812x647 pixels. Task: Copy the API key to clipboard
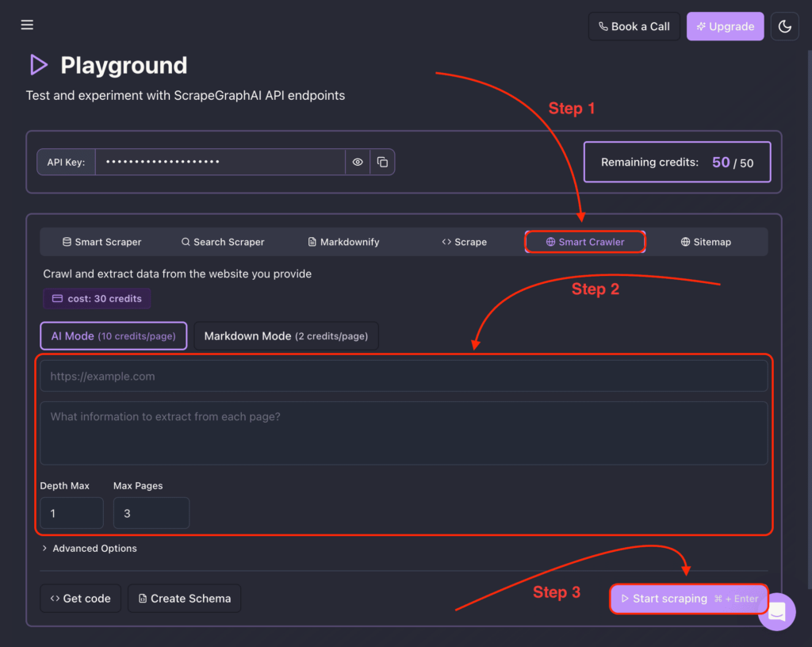coord(382,162)
